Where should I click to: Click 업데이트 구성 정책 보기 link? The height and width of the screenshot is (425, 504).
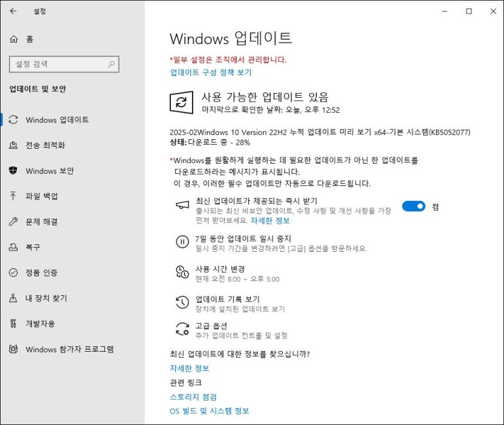(210, 73)
